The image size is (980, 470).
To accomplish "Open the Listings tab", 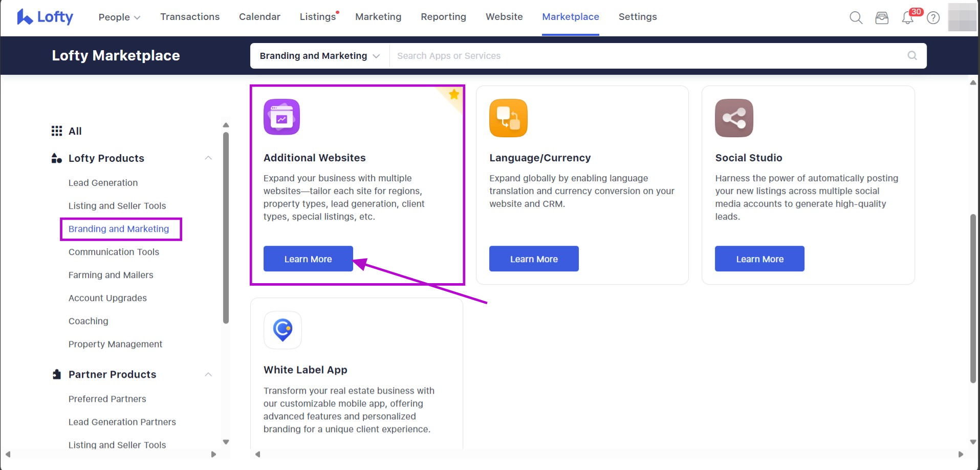I will pos(318,17).
